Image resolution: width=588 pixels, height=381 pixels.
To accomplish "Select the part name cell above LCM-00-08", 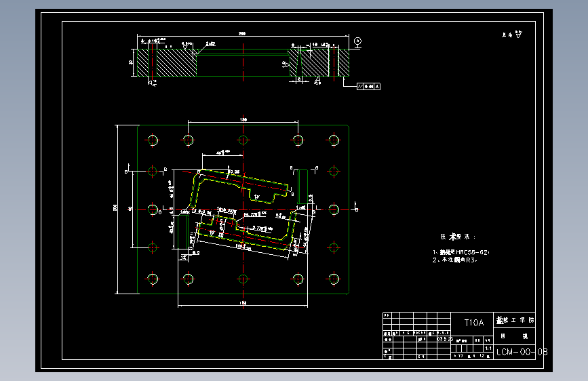I will [515, 336].
